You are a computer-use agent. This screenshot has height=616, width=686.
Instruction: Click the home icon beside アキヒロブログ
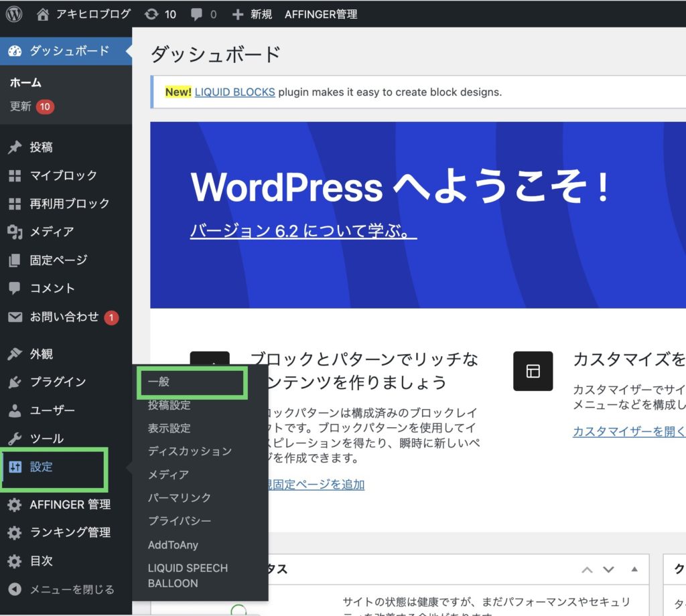point(43,14)
